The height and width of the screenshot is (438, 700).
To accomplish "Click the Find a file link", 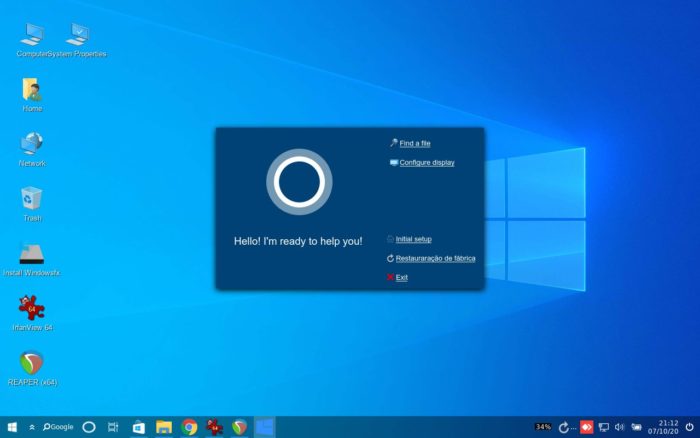I will pos(415,143).
